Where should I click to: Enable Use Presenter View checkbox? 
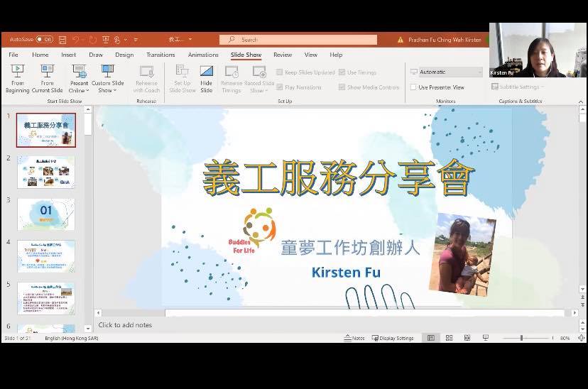[413, 87]
